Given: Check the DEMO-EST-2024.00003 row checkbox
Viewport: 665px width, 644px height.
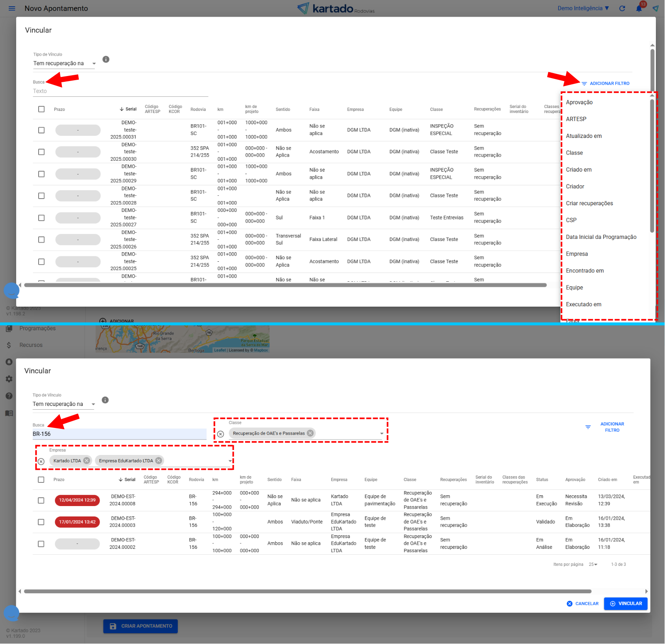Looking at the screenshot, I should 41,522.
